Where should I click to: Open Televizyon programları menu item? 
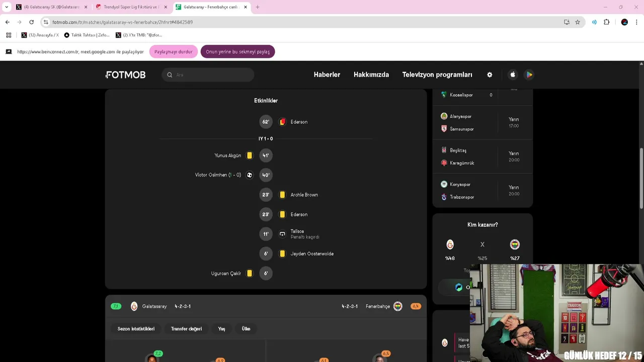pos(437,74)
